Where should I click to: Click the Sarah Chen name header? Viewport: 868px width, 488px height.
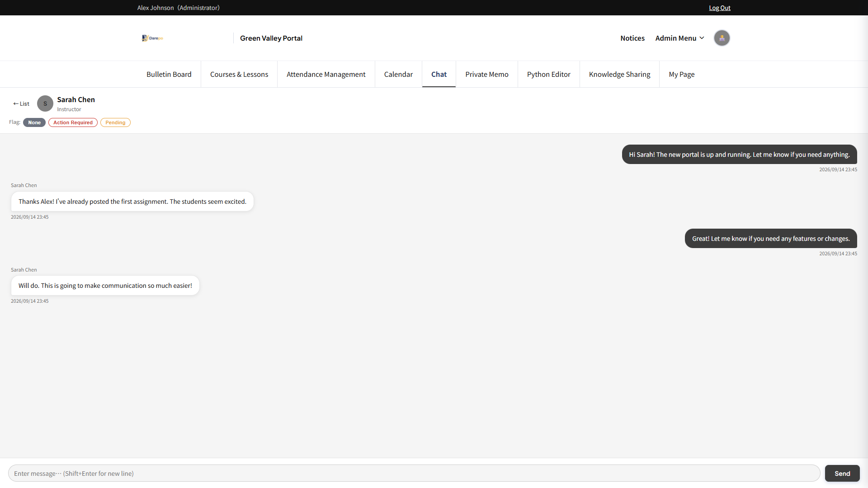pyautogui.click(x=76, y=99)
